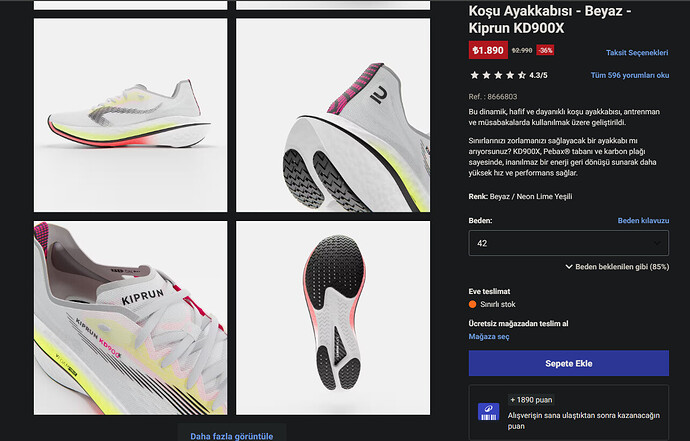Open Taksit Seçenekleri link
This screenshot has width=690, height=441.
pyautogui.click(x=637, y=52)
